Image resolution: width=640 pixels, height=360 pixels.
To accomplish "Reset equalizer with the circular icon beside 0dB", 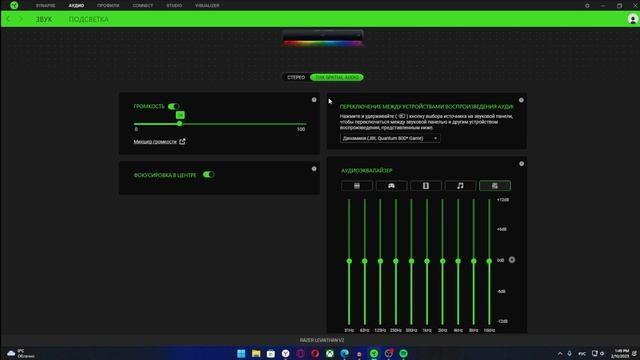I will click(512, 260).
